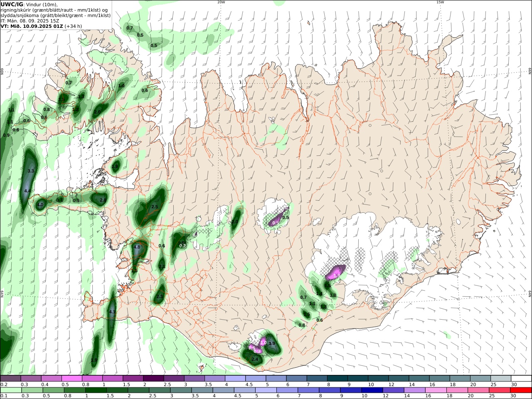Click the bright red 30 swatch in the rain legend
Viewport: 532px width, 399px height.
(x=521, y=390)
